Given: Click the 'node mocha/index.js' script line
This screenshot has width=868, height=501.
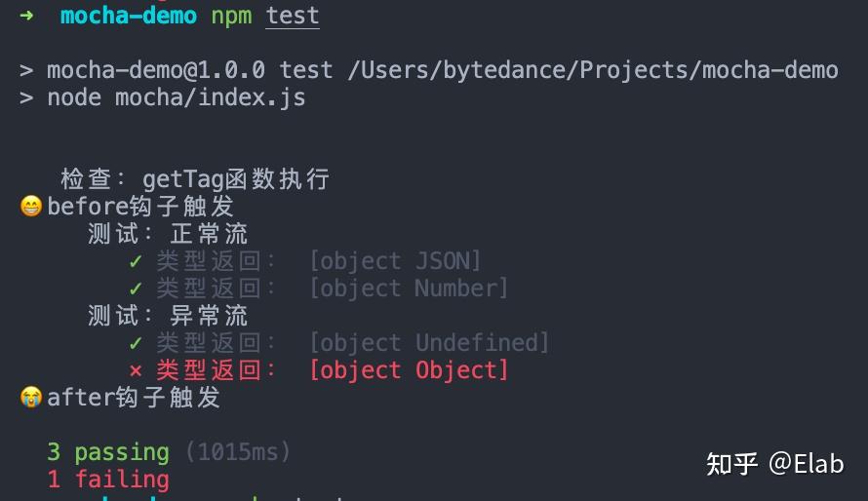Looking at the screenshot, I should (176, 97).
